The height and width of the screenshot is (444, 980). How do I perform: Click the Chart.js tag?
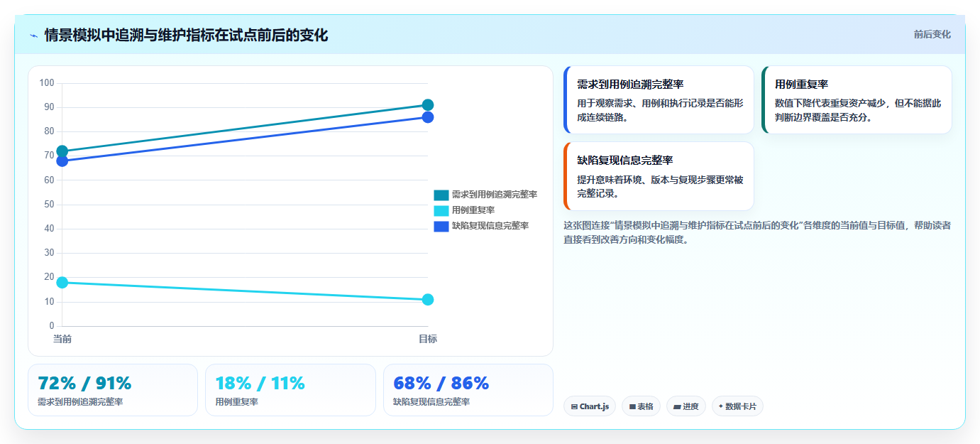pos(590,406)
